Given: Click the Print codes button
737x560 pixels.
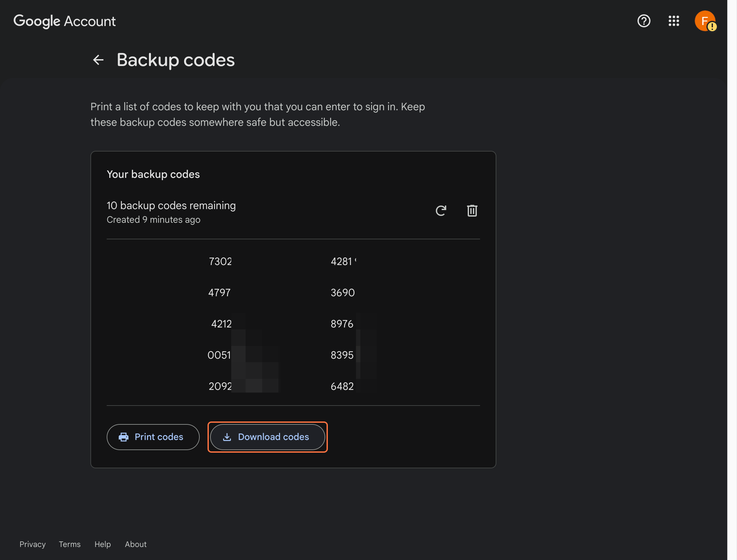Looking at the screenshot, I should click(153, 437).
